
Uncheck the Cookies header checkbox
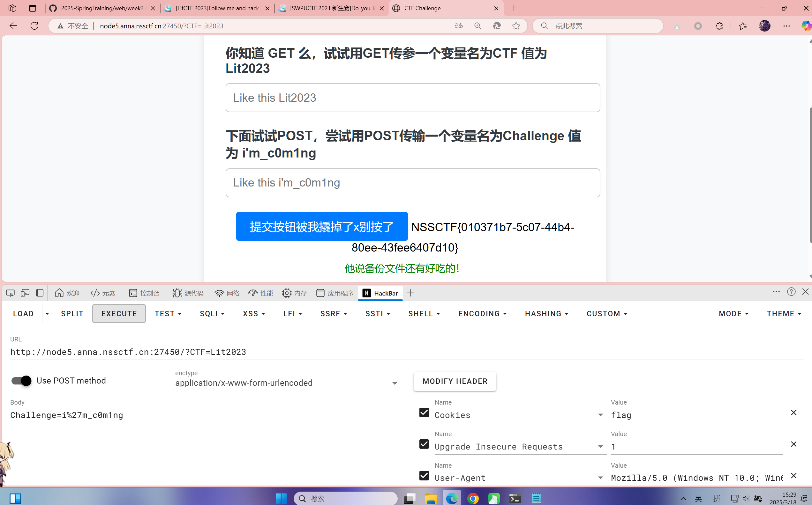coord(424,413)
